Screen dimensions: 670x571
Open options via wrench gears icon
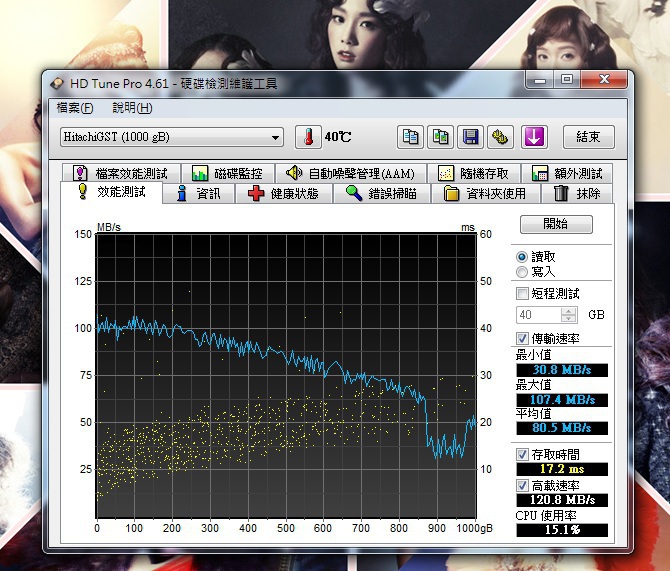(x=500, y=137)
